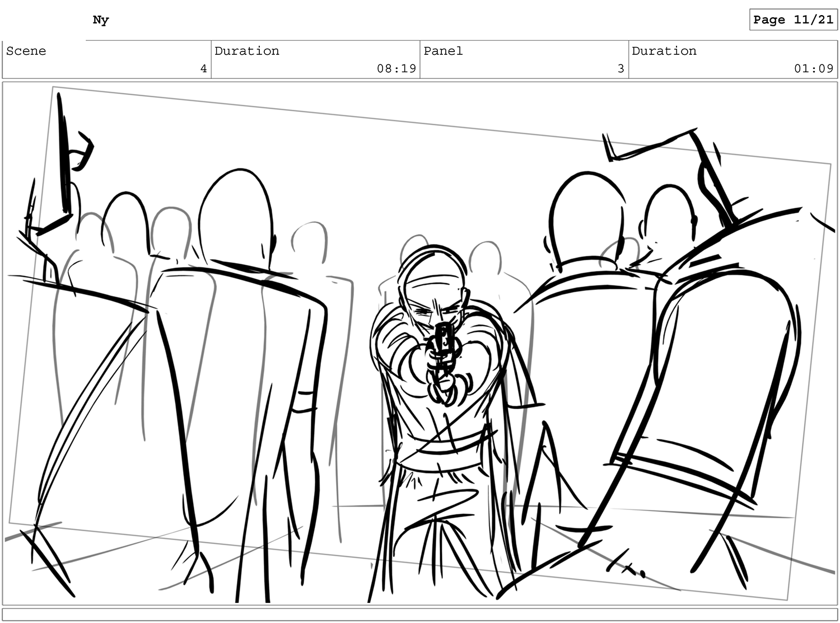Select the "Ny" project title text
Image resolution: width=840 pixels, height=623 pixels.
tap(101, 20)
